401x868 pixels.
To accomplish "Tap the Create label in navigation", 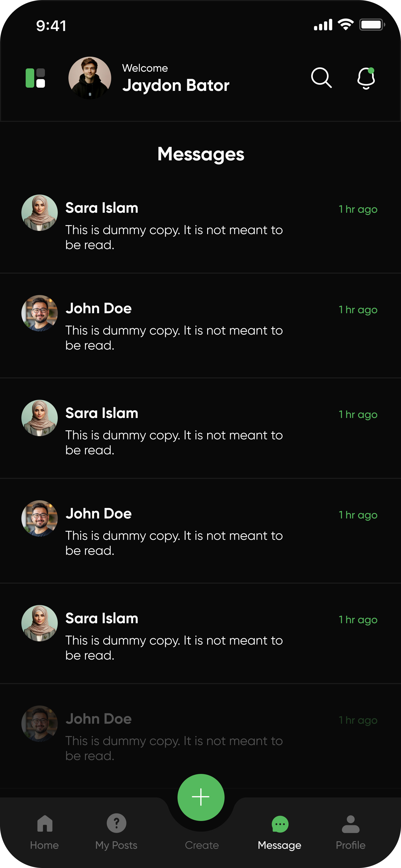I will 202,845.
